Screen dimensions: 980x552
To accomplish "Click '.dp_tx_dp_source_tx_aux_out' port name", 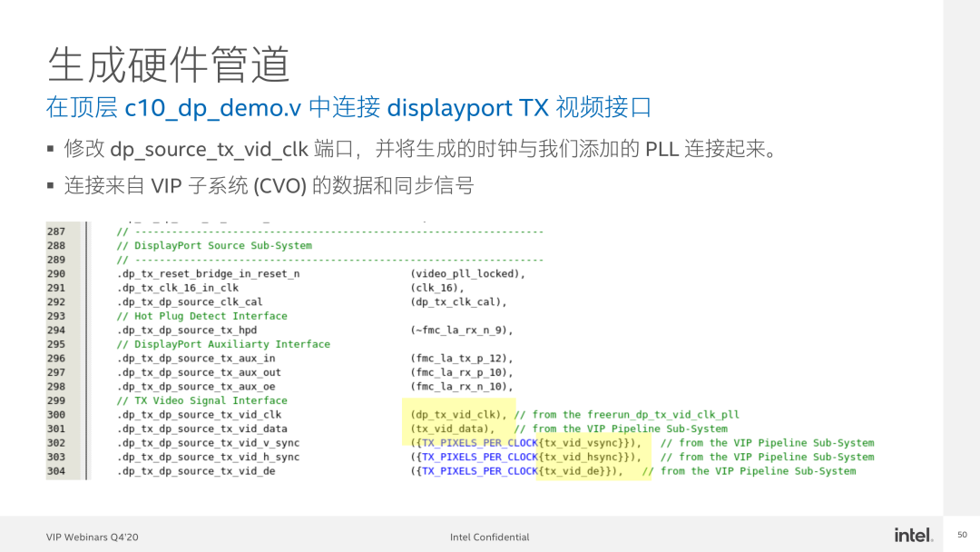I will (x=199, y=372).
